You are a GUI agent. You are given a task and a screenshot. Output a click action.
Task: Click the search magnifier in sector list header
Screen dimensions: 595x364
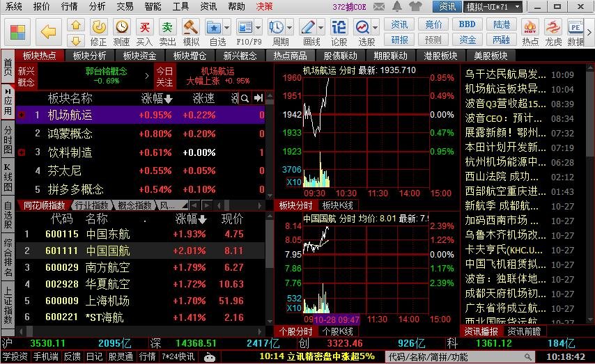click(x=245, y=97)
